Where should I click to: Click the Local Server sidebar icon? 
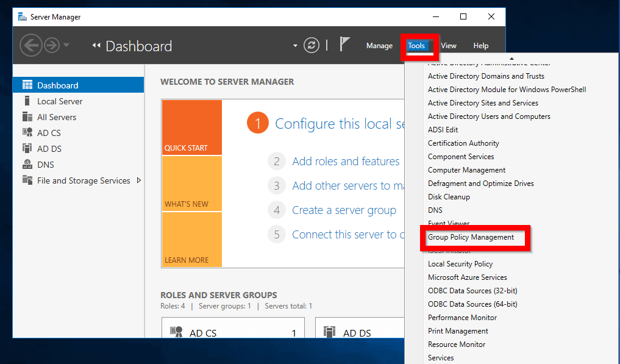[27, 101]
